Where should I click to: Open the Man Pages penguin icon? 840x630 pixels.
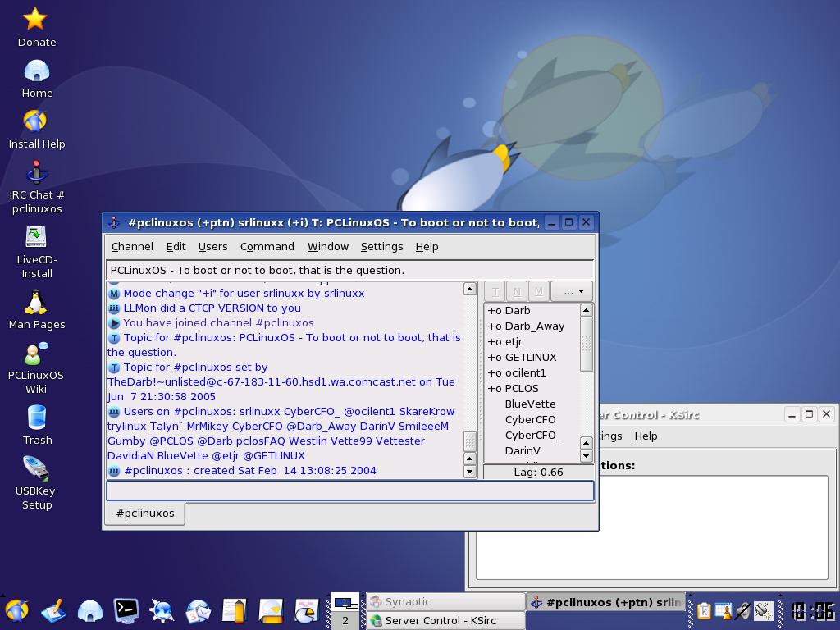point(36,309)
